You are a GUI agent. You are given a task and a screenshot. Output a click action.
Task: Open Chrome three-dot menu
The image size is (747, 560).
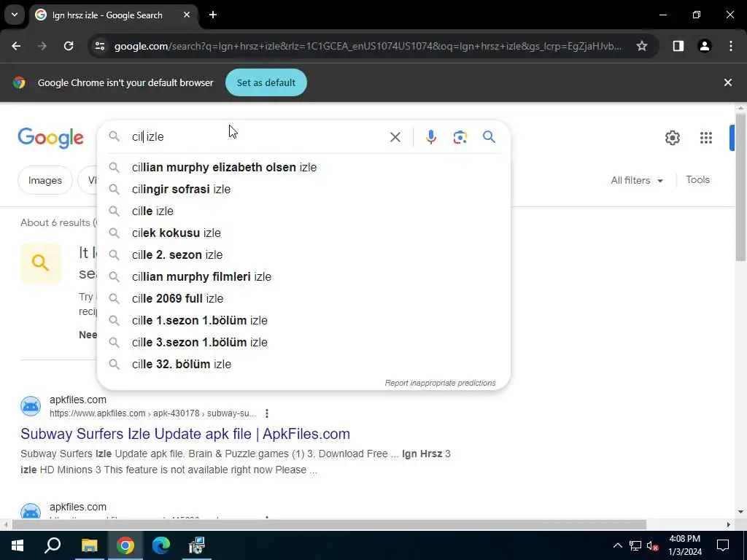[x=731, y=46]
